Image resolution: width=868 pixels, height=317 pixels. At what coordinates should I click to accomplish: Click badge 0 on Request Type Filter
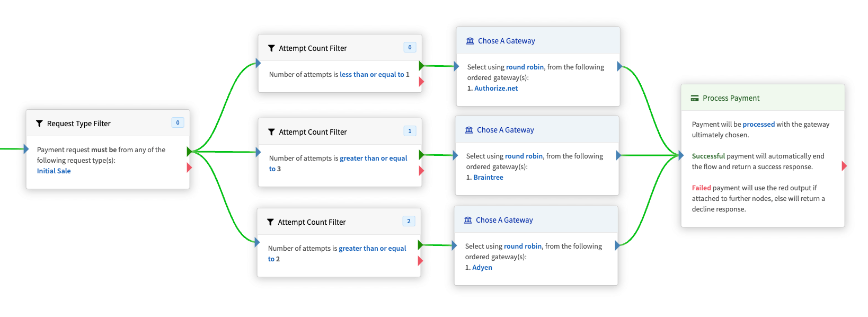coord(178,122)
